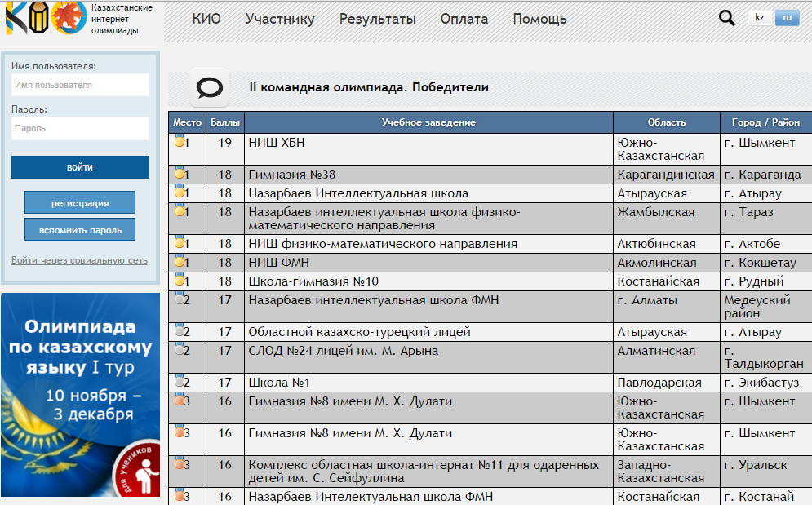
Task: Go to the Оплата menu item
Action: coord(464,20)
